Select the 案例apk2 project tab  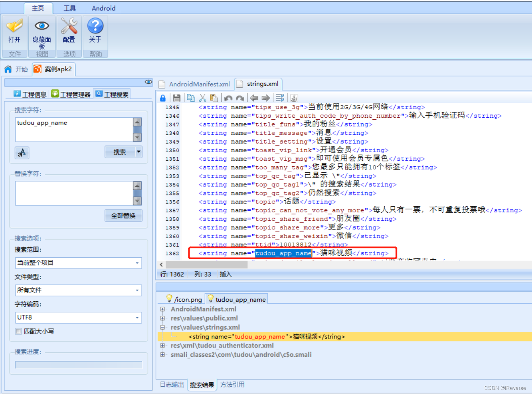point(53,69)
